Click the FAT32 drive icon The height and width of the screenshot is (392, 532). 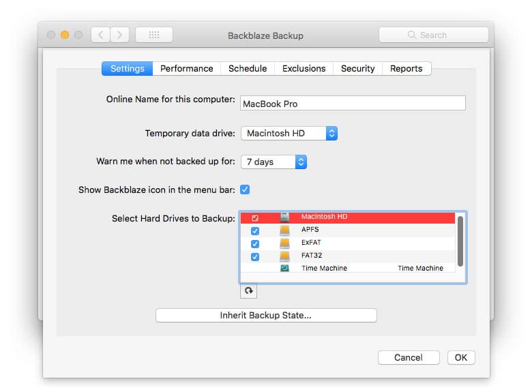(x=284, y=256)
